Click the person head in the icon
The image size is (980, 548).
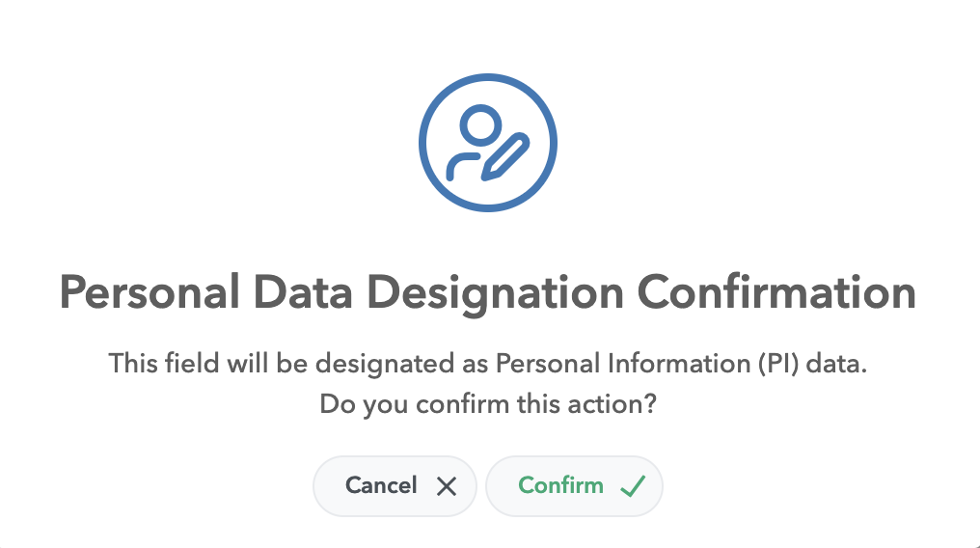[480, 125]
